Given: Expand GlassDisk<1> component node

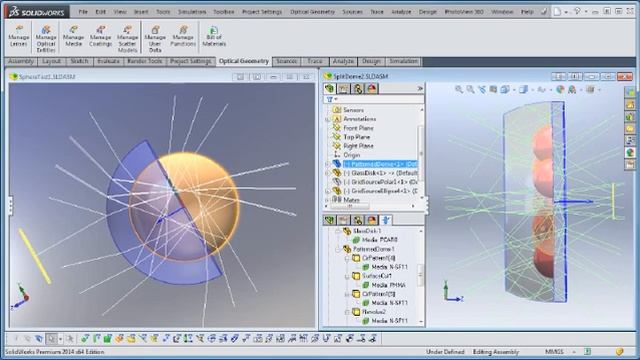Looking at the screenshot, I should point(327,173).
